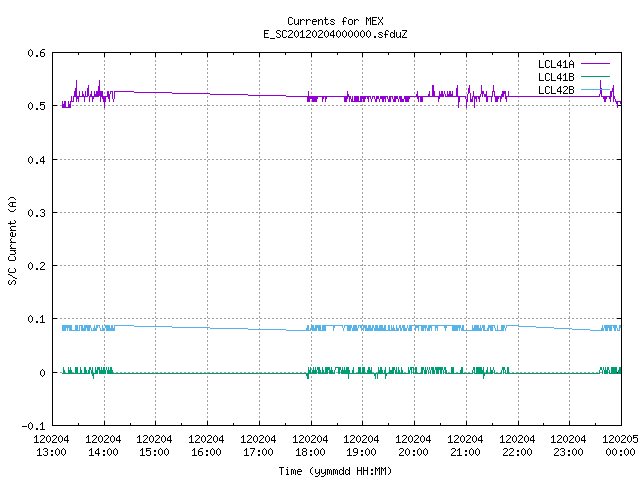Click the -0.1 y-axis tick label
This screenshot has width=640, height=480.
coord(33,426)
